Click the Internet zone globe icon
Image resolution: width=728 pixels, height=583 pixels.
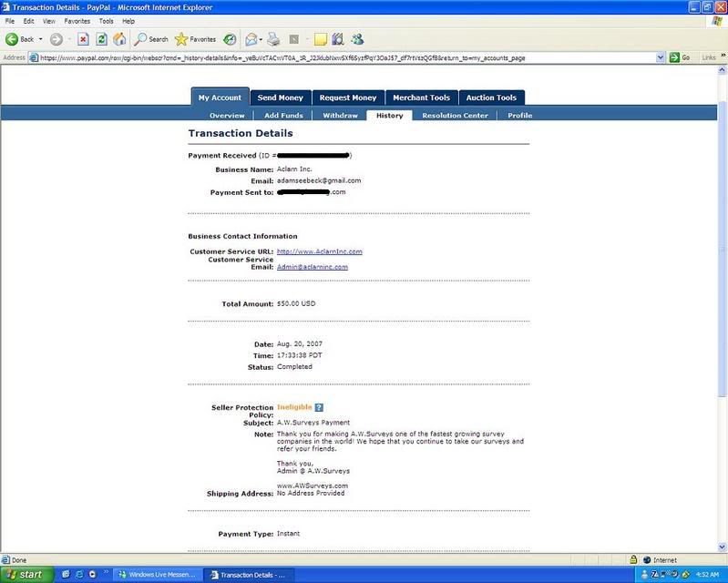coord(647,560)
